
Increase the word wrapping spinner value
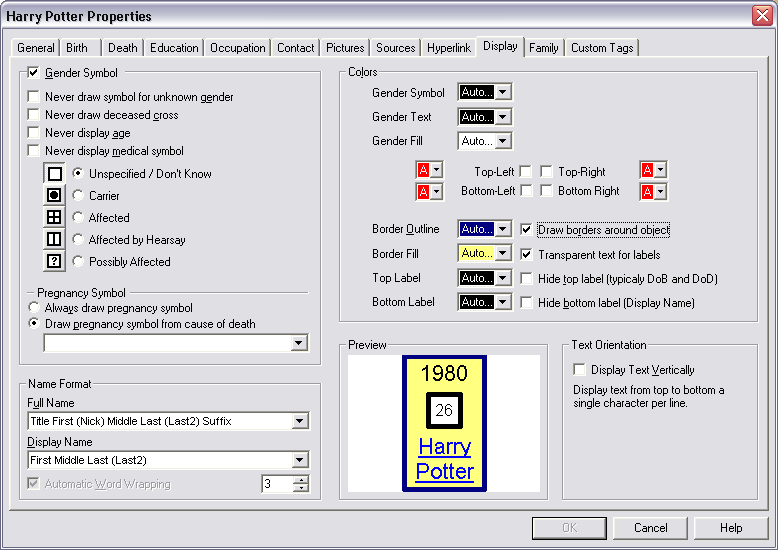tap(301, 480)
